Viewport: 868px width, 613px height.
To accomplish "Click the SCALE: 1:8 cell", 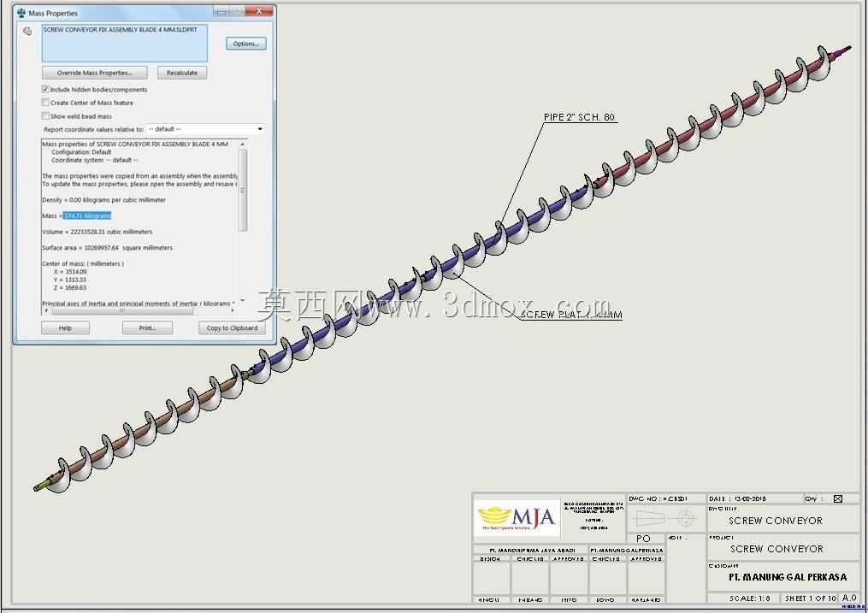I will (x=749, y=598).
